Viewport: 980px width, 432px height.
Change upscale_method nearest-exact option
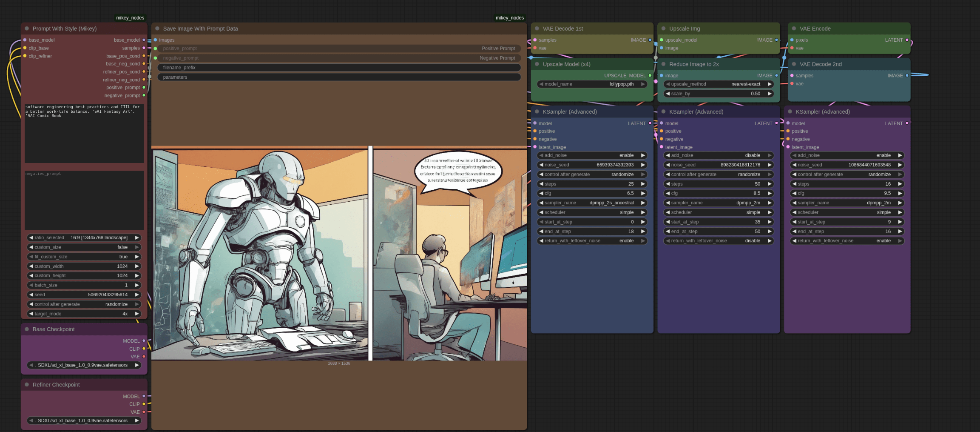click(x=718, y=84)
